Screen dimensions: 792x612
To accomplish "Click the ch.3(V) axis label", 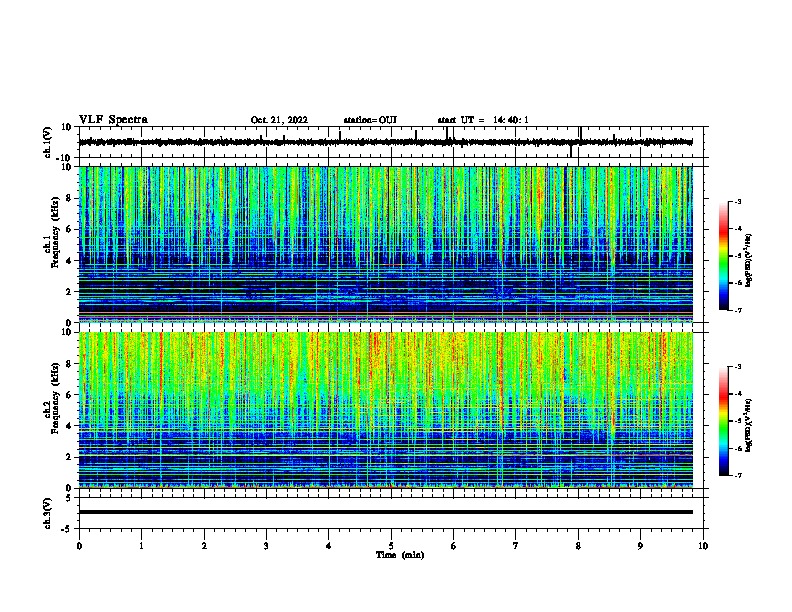I will pyautogui.click(x=48, y=513).
